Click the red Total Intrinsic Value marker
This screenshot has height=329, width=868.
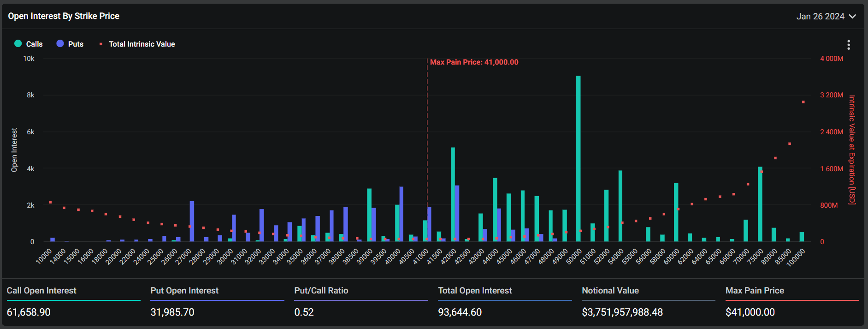coord(101,44)
